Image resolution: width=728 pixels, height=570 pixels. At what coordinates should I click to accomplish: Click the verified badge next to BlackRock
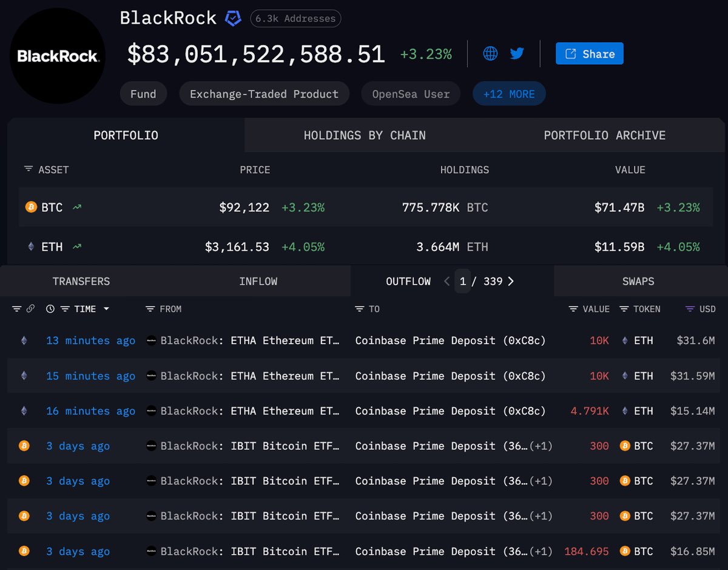233,18
